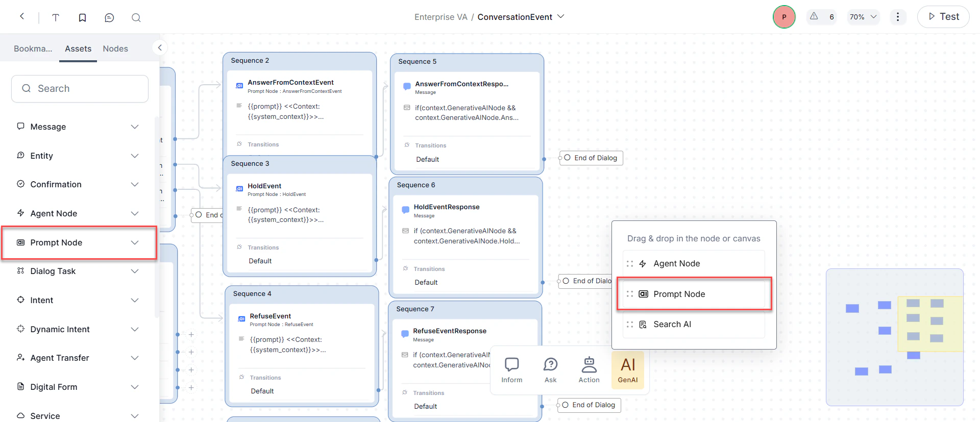Click the HoldEventResponse message icon
The height and width of the screenshot is (422, 980).
click(406, 210)
